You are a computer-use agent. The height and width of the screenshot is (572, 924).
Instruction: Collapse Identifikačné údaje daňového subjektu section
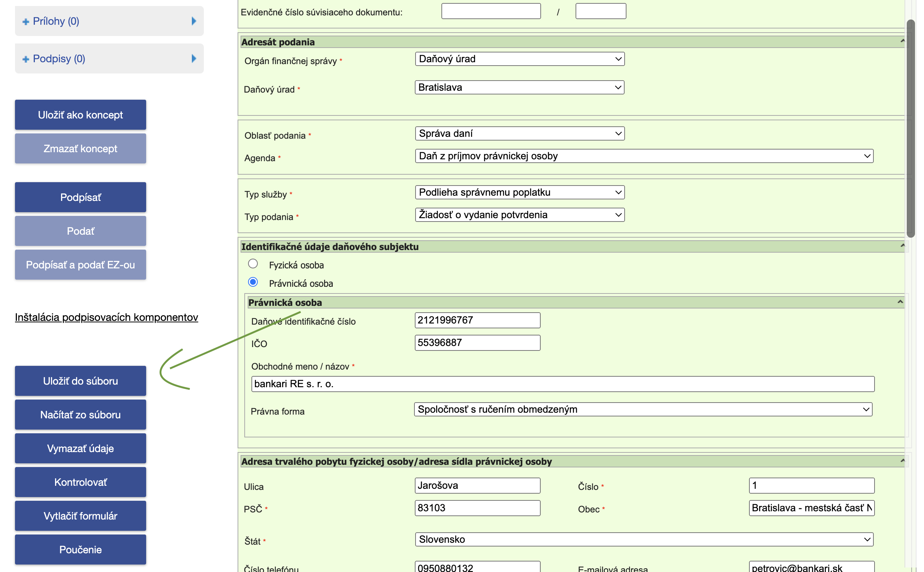pyautogui.click(x=902, y=246)
